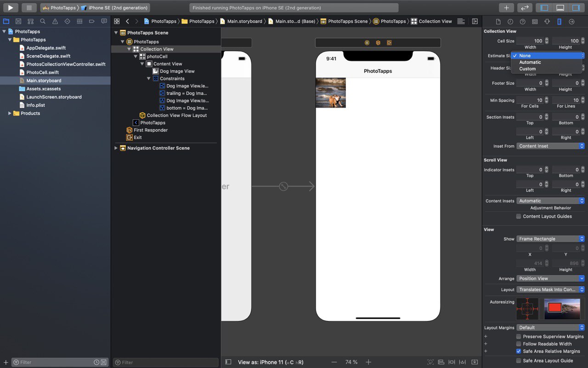Open the related items grid menu
The image size is (588, 368).
117,21
